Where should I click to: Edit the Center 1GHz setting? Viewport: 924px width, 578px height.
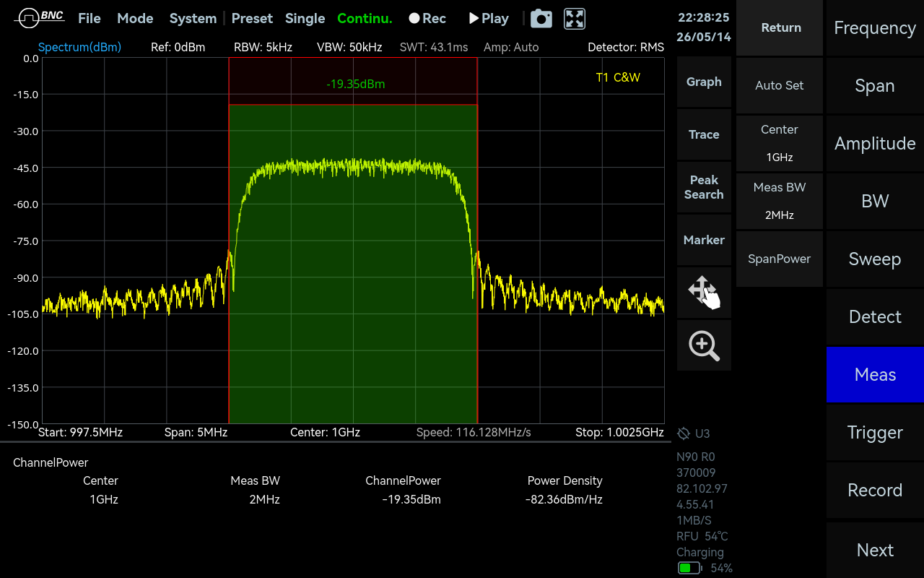780,143
